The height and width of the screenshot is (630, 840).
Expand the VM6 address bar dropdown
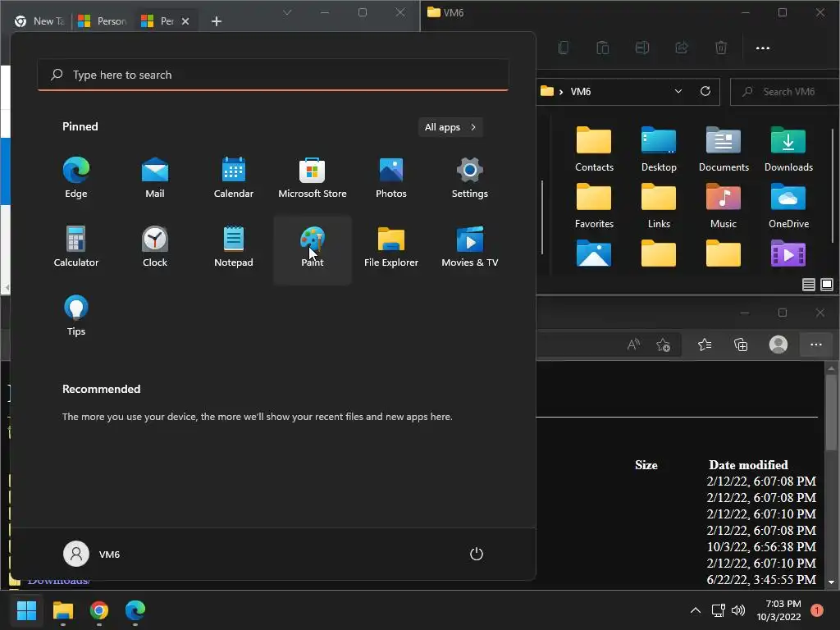[x=678, y=91]
